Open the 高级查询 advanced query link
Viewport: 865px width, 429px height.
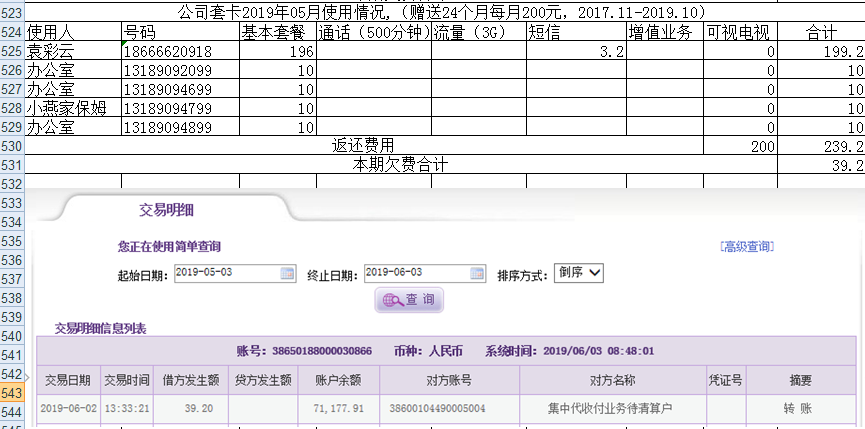point(746,246)
